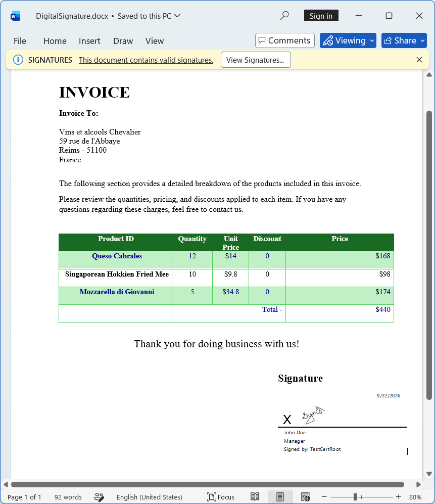Open the Home tab
The image size is (435, 504).
(x=55, y=41)
